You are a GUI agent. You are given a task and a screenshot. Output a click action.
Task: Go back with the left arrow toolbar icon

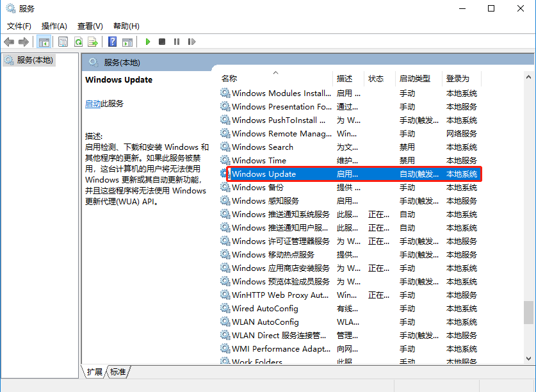coord(9,42)
